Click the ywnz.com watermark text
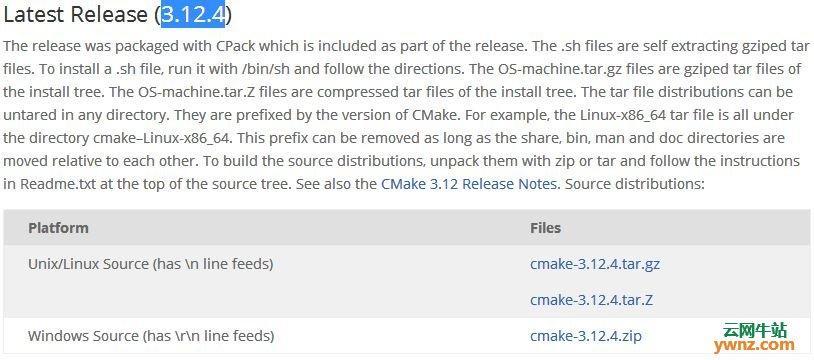 coord(754,345)
